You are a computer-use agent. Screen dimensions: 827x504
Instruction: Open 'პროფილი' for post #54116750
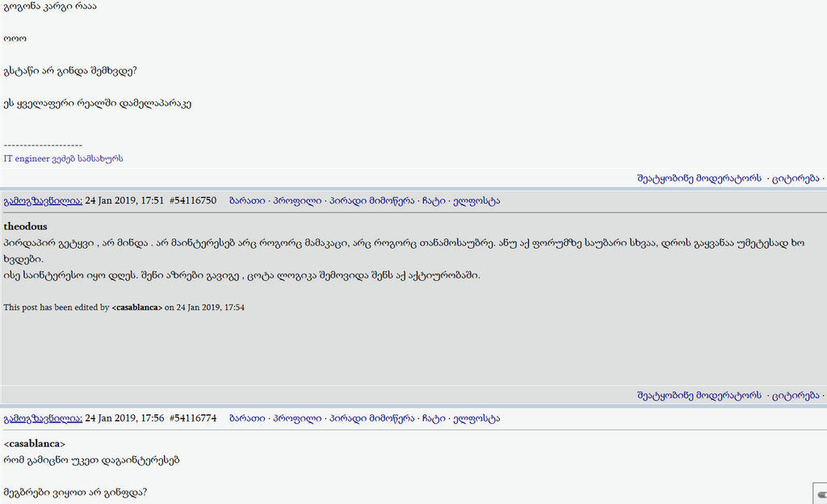click(297, 201)
